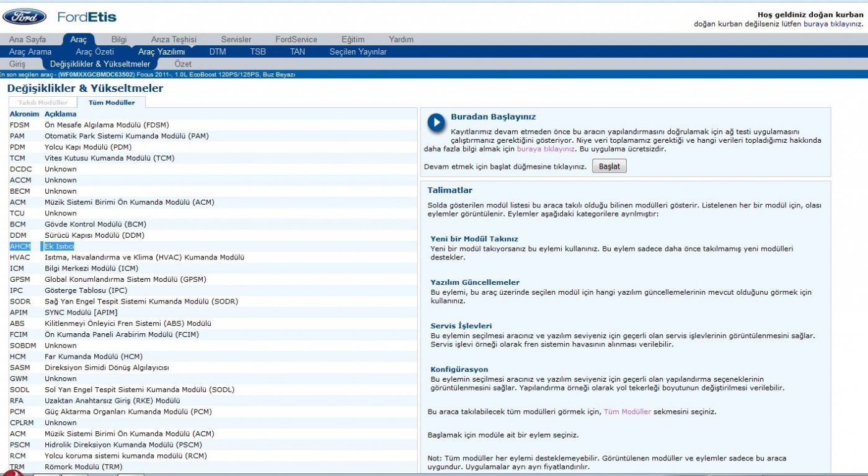
Task: Open the Ana Sayfa menu
Action: [27, 39]
